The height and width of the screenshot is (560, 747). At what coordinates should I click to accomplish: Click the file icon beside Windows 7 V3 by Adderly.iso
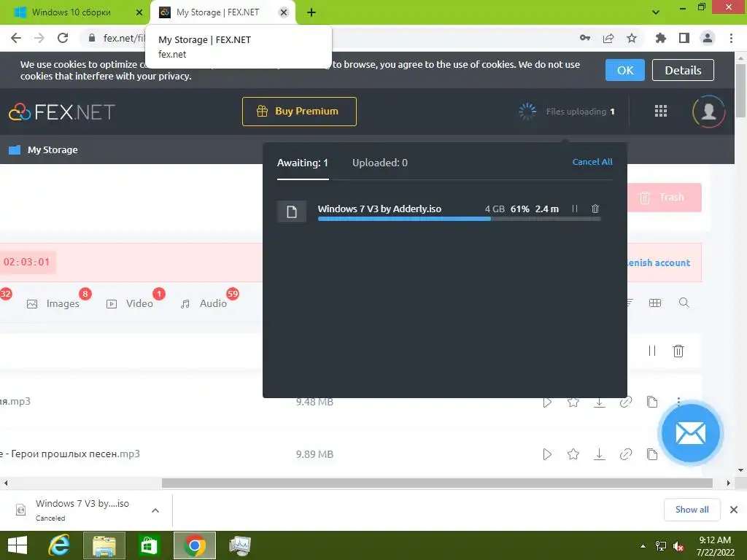(292, 211)
